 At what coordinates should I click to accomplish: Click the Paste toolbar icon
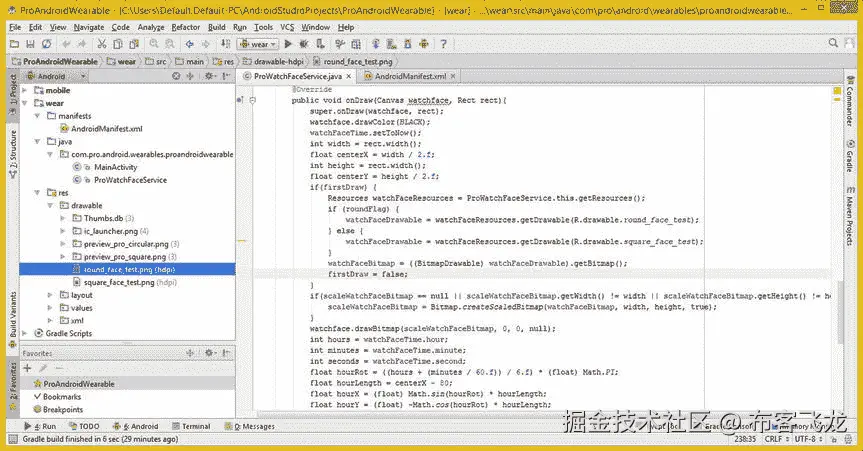tap(134, 44)
